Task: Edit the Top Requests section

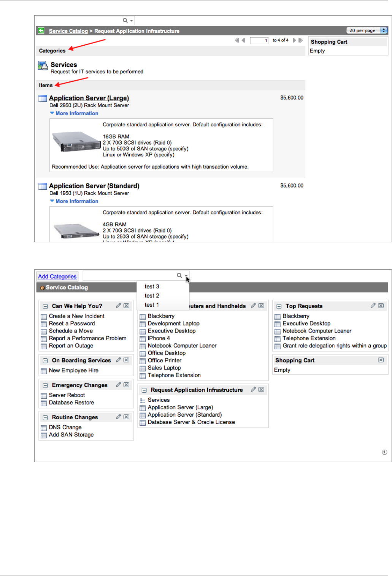Action: tap(373, 306)
